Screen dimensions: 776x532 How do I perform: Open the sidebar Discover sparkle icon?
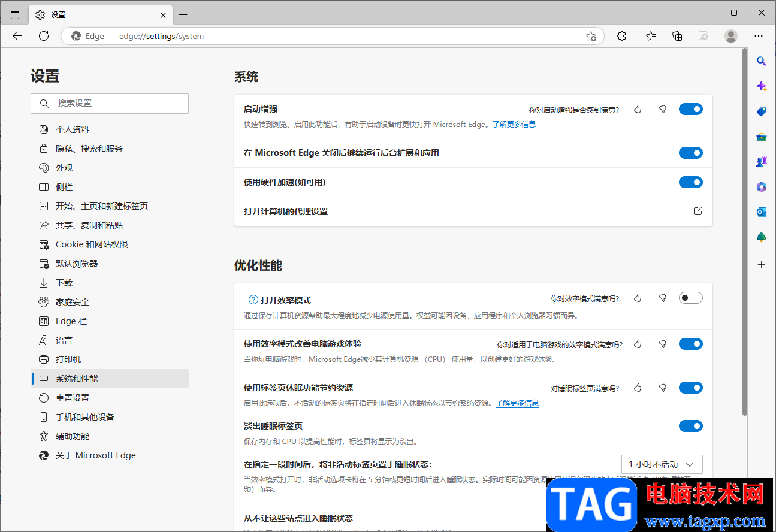tap(762, 86)
